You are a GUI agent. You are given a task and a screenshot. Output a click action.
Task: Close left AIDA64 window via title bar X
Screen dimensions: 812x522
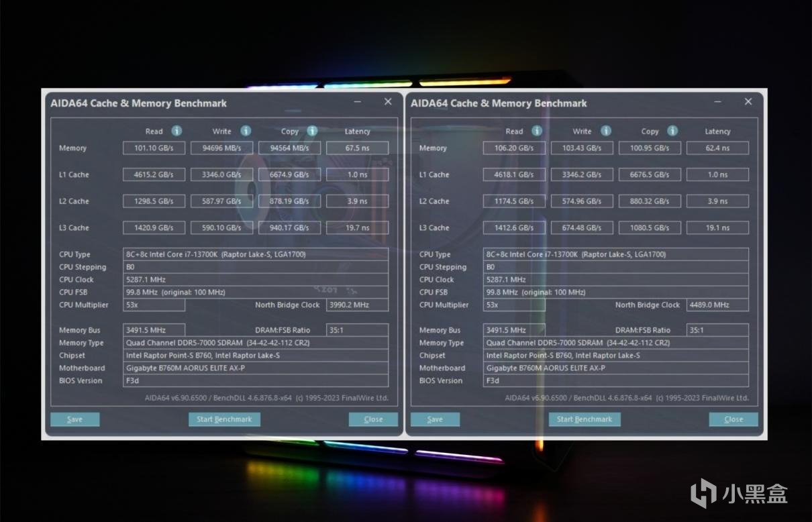pyautogui.click(x=388, y=102)
